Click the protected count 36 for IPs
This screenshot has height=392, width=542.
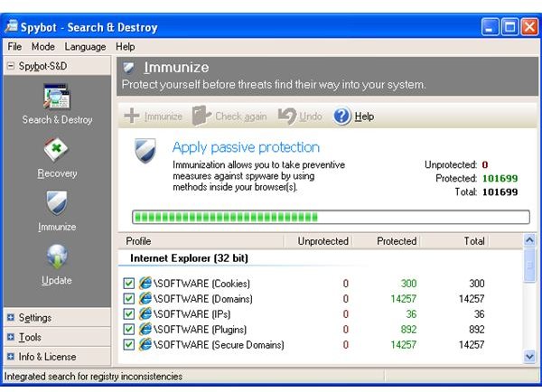click(x=411, y=314)
